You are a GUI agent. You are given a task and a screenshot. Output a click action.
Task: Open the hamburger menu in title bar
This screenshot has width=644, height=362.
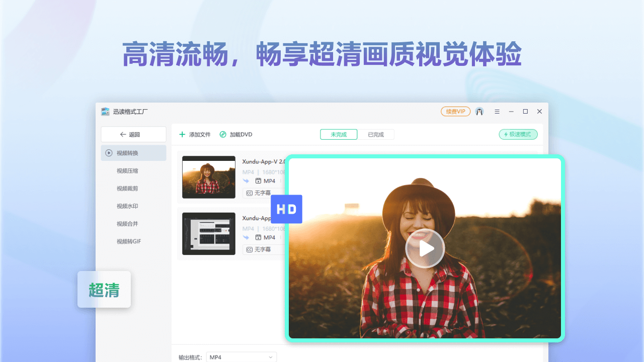point(497,111)
